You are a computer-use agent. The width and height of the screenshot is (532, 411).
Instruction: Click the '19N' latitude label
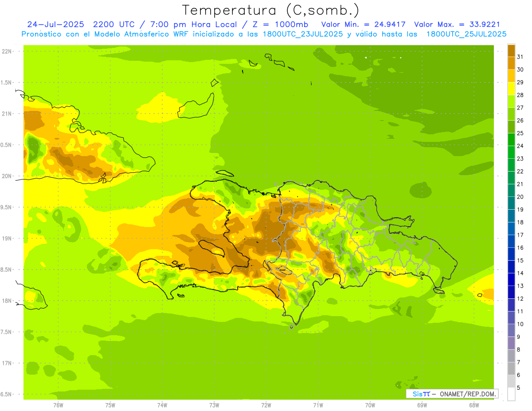[7, 239]
